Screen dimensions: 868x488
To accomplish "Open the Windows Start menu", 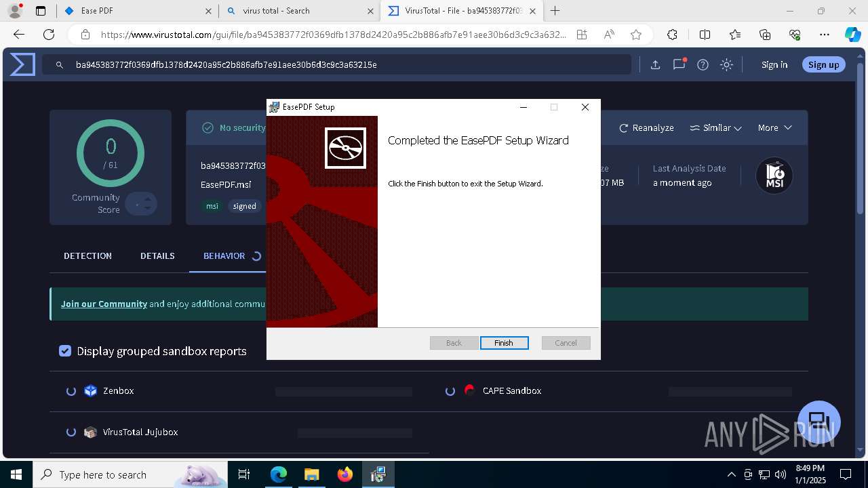I will point(16,474).
